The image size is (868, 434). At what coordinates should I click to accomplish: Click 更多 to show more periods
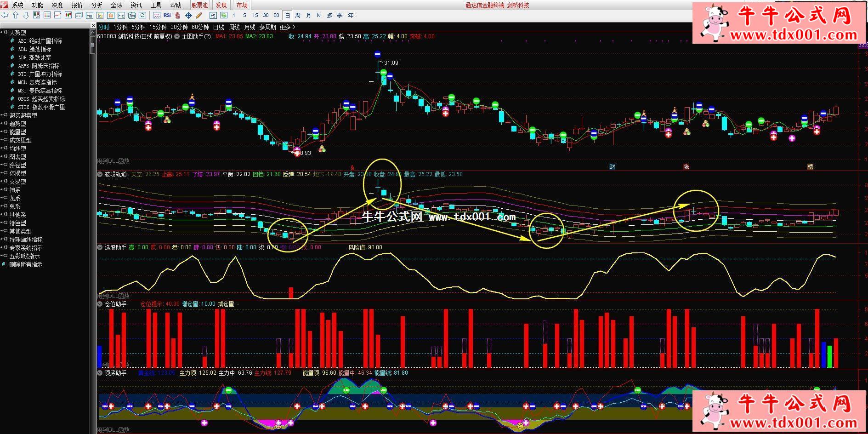pos(287,27)
